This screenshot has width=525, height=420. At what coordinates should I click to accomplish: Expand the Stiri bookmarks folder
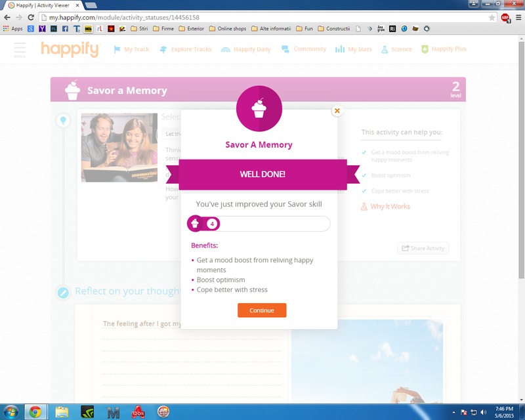(x=139, y=29)
